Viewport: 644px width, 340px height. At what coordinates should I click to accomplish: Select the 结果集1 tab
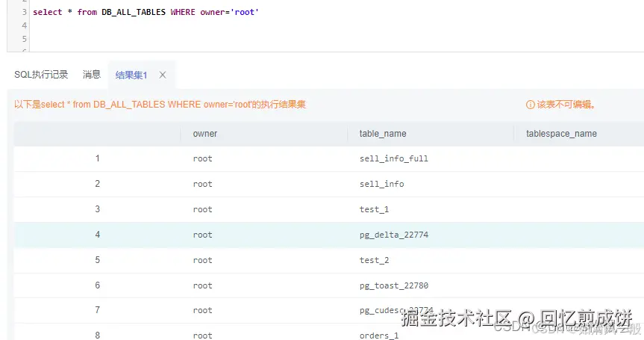click(131, 75)
